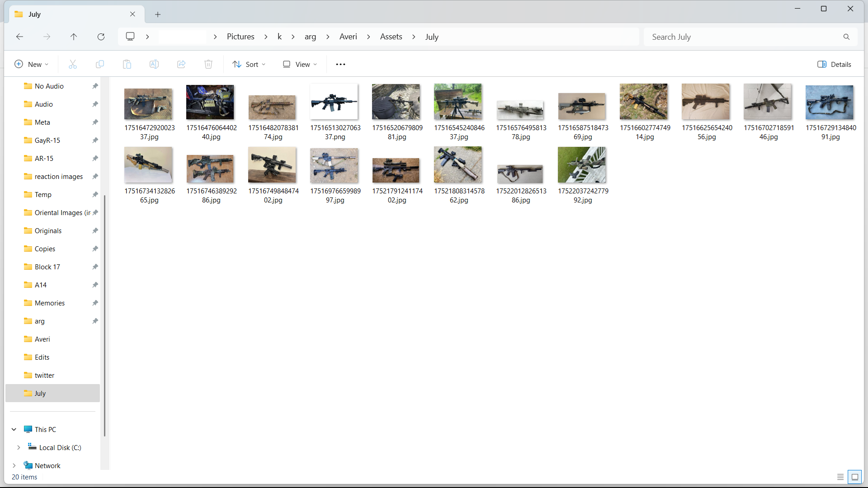Click July in the breadcrumb path
This screenshot has height=488, width=868.
tap(432, 37)
